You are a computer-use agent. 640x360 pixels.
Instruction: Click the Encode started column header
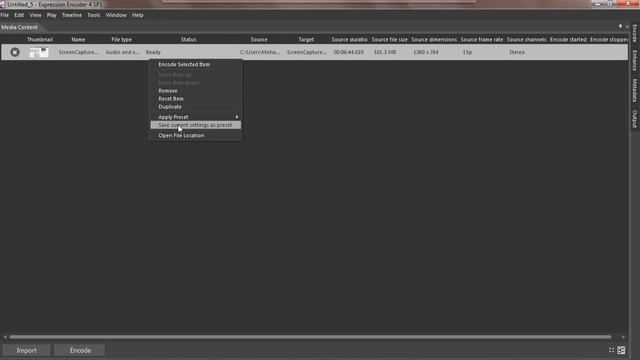(568, 40)
